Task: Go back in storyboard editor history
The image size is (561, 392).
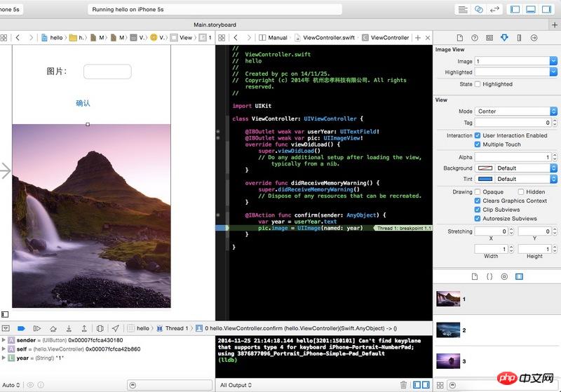Action: pyautogui.click(x=18, y=38)
